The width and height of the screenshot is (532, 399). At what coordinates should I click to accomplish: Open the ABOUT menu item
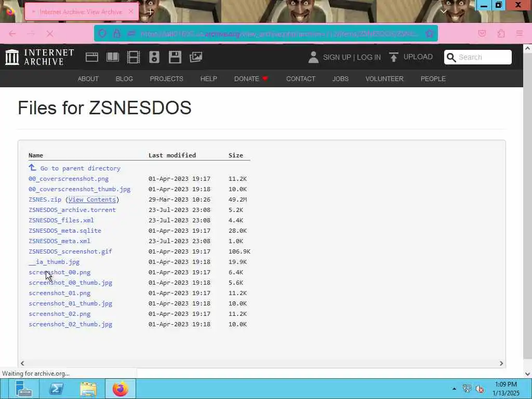[x=88, y=79]
